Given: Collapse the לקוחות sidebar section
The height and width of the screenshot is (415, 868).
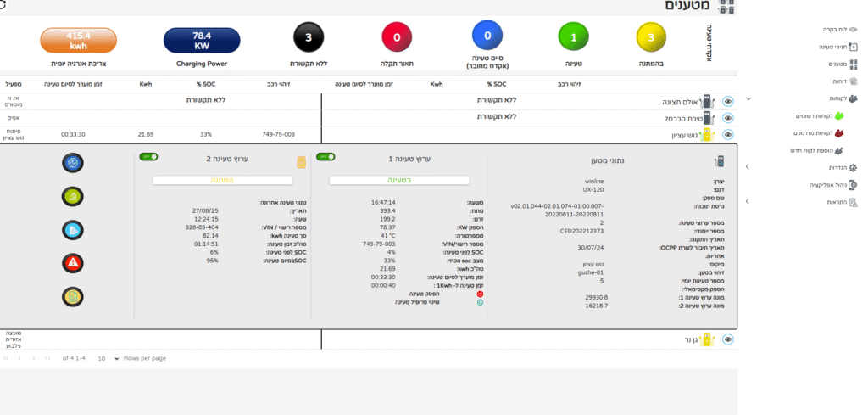Looking at the screenshot, I should [748, 98].
